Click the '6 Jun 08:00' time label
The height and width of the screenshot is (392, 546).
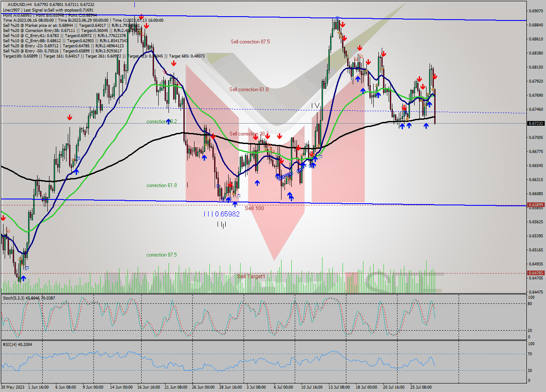point(66,387)
